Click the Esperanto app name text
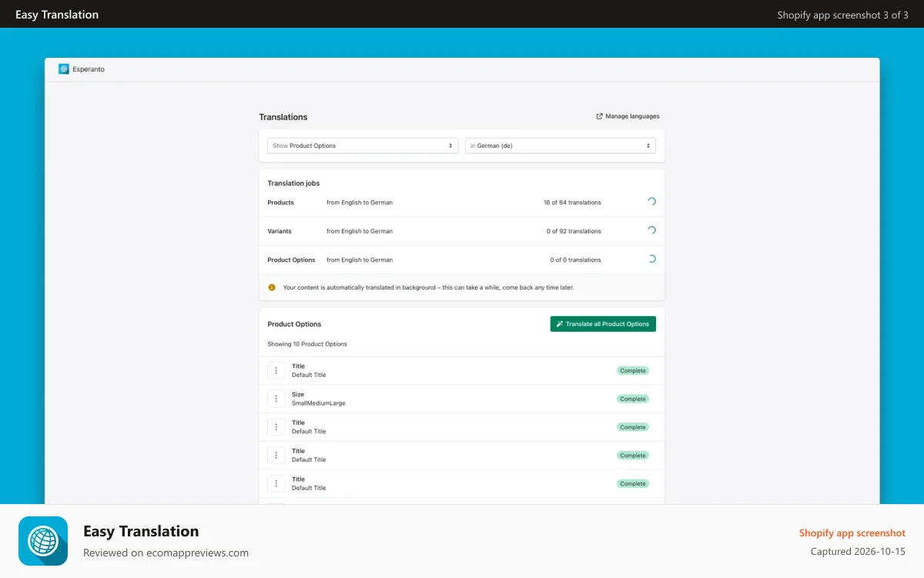This screenshot has width=924, height=578. coord(89,69)
